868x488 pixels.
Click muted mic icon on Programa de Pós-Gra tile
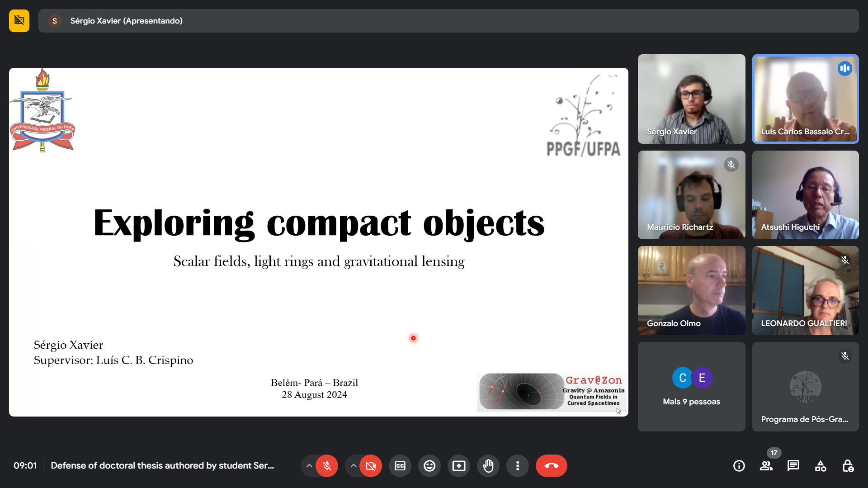coord(845,356)
